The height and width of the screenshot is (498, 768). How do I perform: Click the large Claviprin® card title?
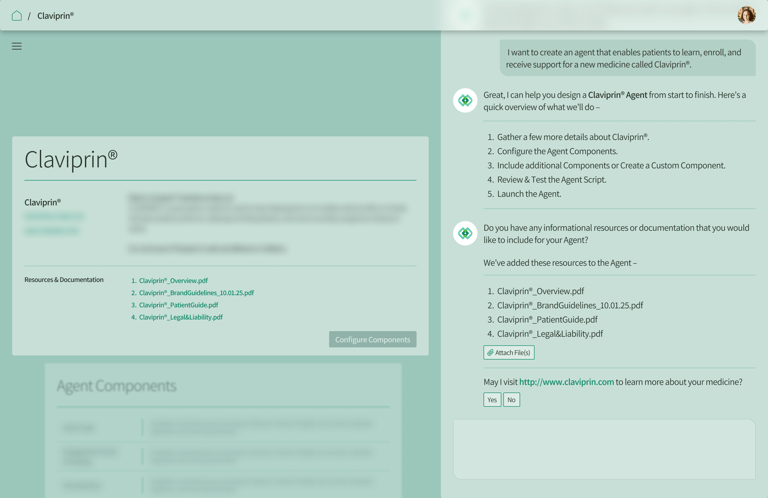(71, 160)
